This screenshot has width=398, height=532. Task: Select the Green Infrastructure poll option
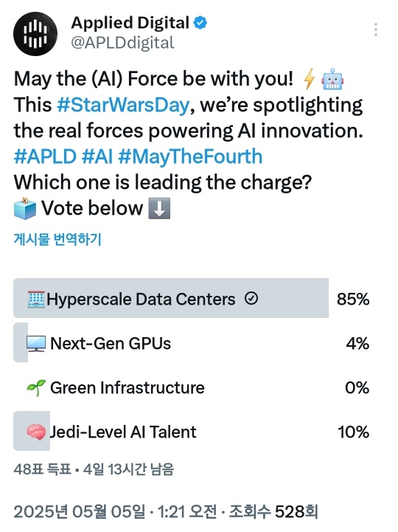tap(192, 387)
